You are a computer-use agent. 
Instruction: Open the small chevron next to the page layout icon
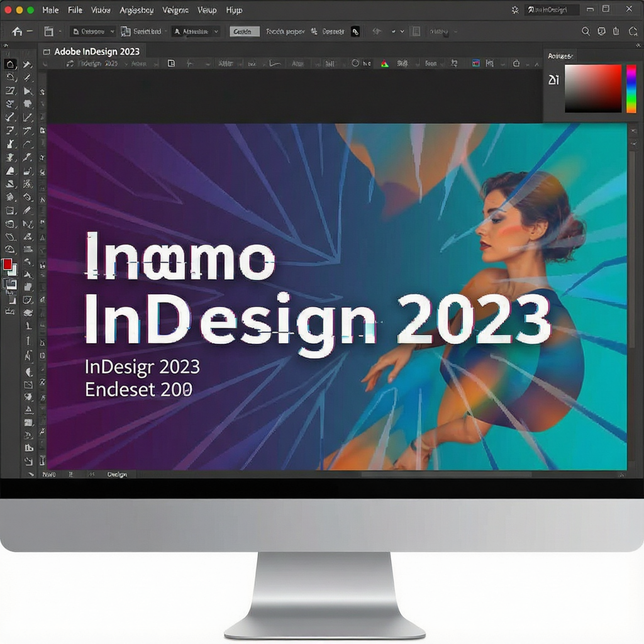coord(60,31)
